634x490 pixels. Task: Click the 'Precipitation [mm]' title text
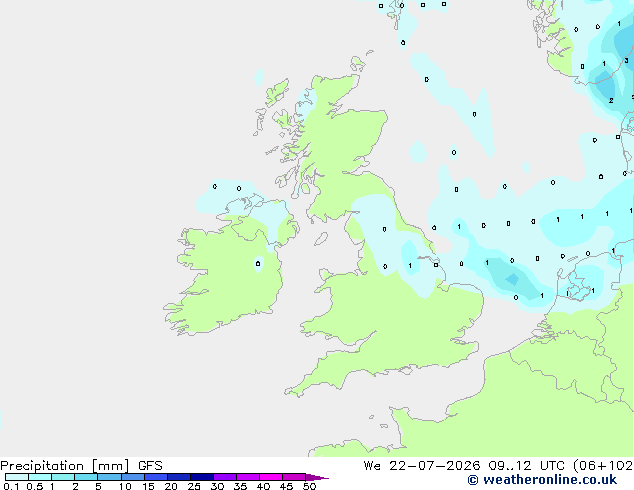pos(65,466)
